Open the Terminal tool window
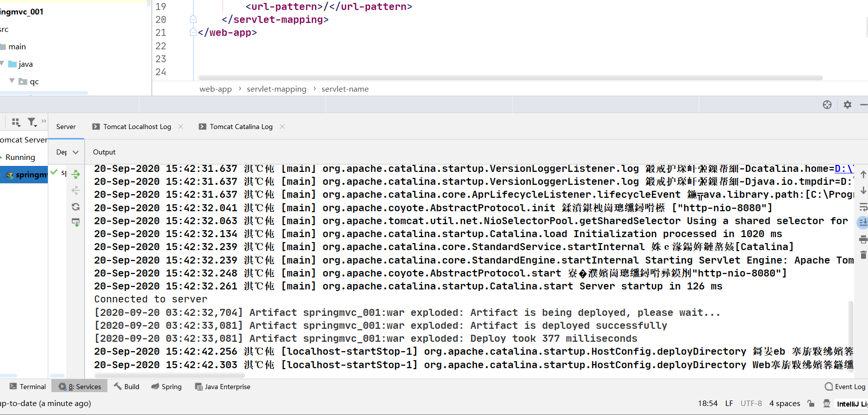 (28, 387)
